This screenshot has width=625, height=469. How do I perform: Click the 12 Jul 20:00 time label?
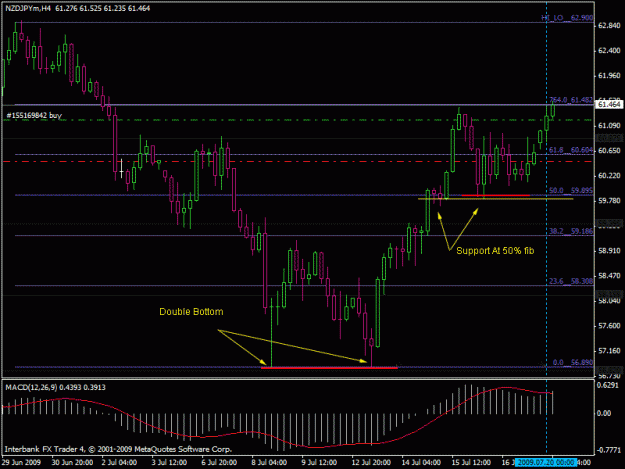coord(371,463)
